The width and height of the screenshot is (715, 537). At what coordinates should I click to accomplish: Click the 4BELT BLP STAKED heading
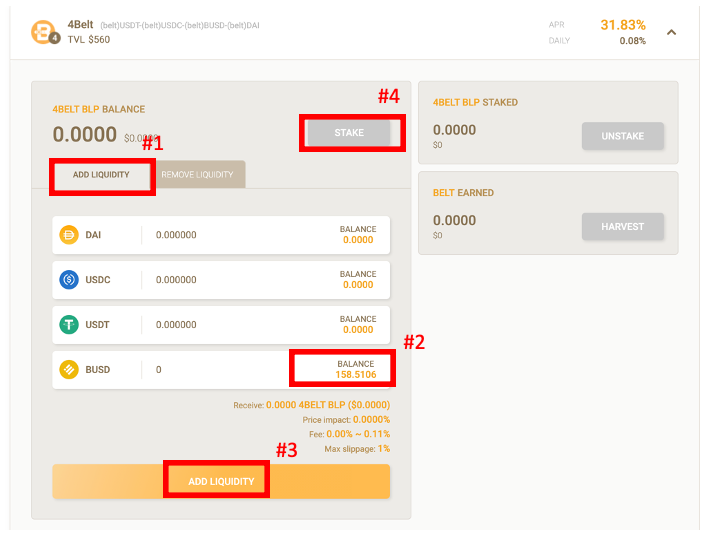tap(475, 103)
